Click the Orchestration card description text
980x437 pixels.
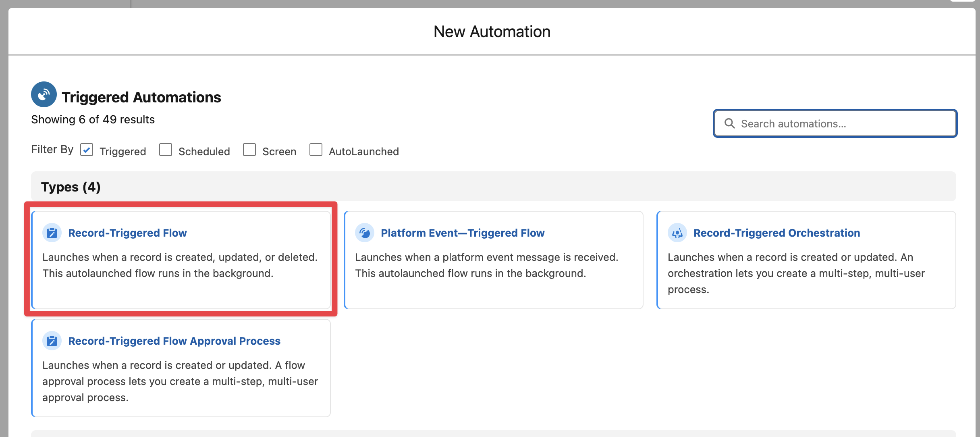point(796,273)
